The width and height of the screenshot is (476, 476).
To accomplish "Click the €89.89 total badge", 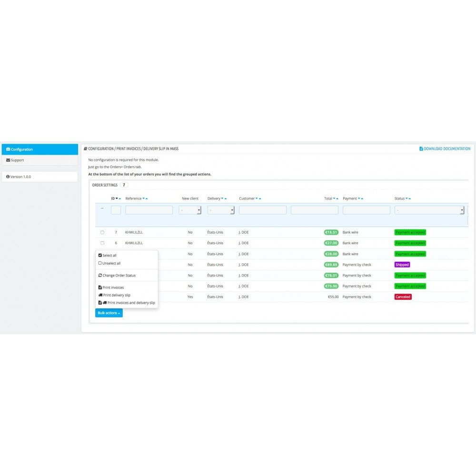I will click(x=331, y=265).
